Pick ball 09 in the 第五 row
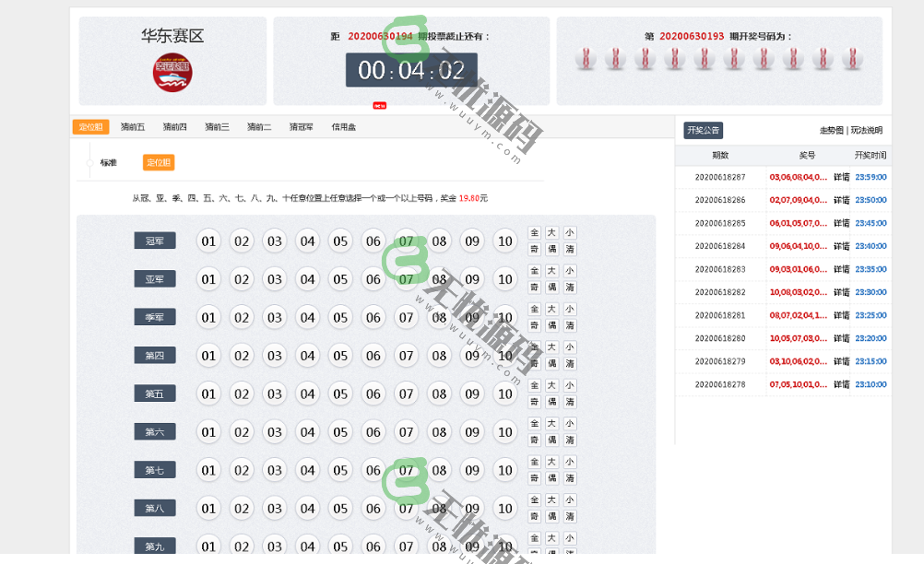The height and width of the screenshot is (564, 924). click(x=471, y=394)
